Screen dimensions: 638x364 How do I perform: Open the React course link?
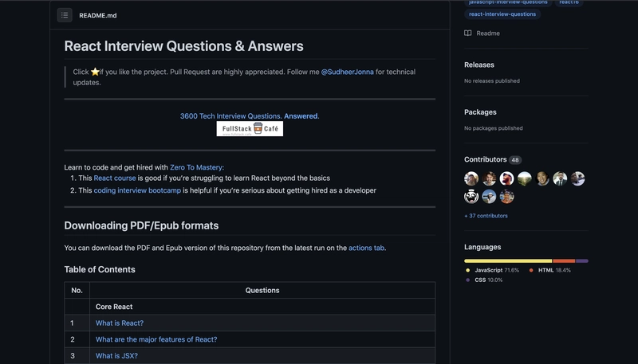click(115, 178)
